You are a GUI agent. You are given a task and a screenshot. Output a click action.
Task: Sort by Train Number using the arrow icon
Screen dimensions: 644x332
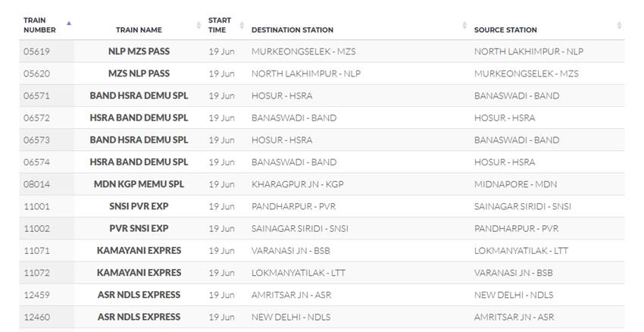point(69,23)
